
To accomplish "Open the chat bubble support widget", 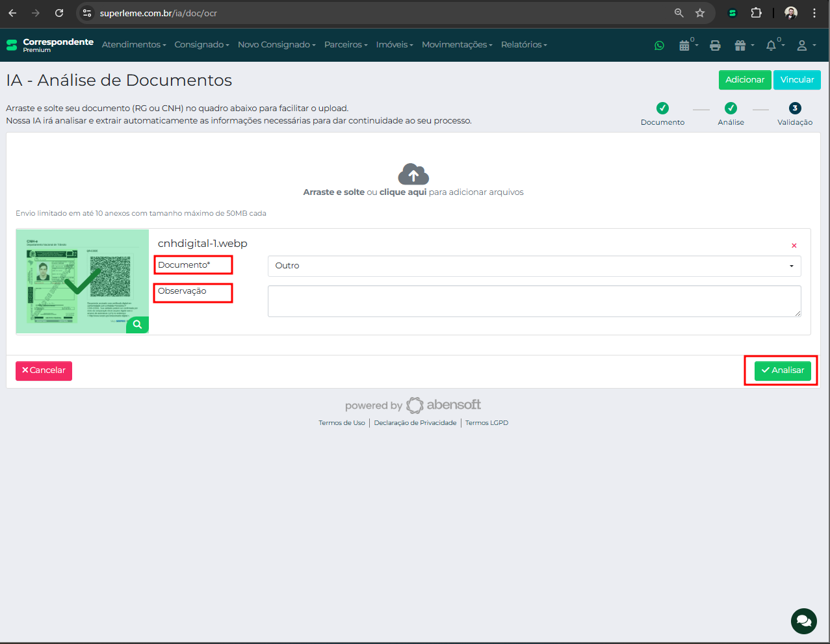I will click(x=803, y=621).
